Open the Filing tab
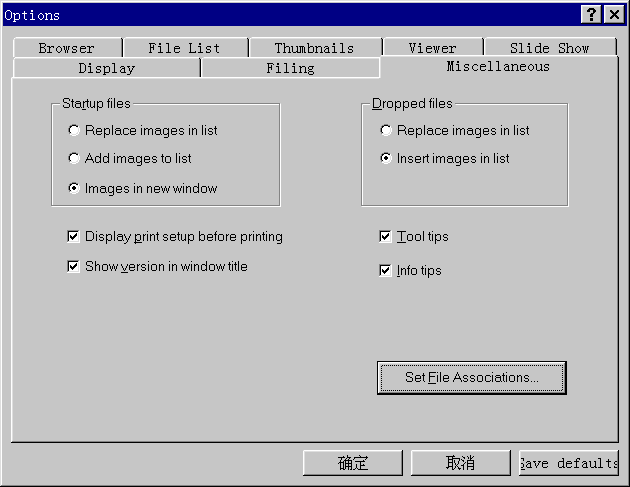630x487 pixels. (290, 68)
